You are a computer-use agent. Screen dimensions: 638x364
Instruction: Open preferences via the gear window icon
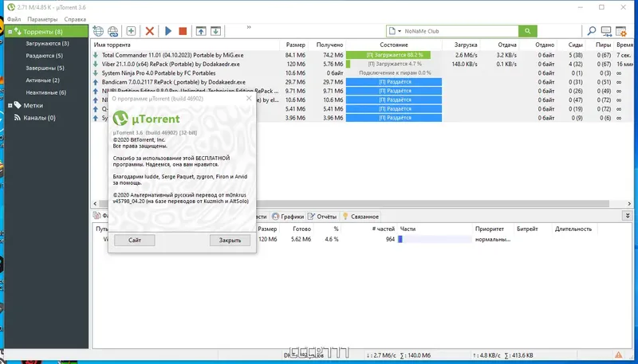pos(621,31)
